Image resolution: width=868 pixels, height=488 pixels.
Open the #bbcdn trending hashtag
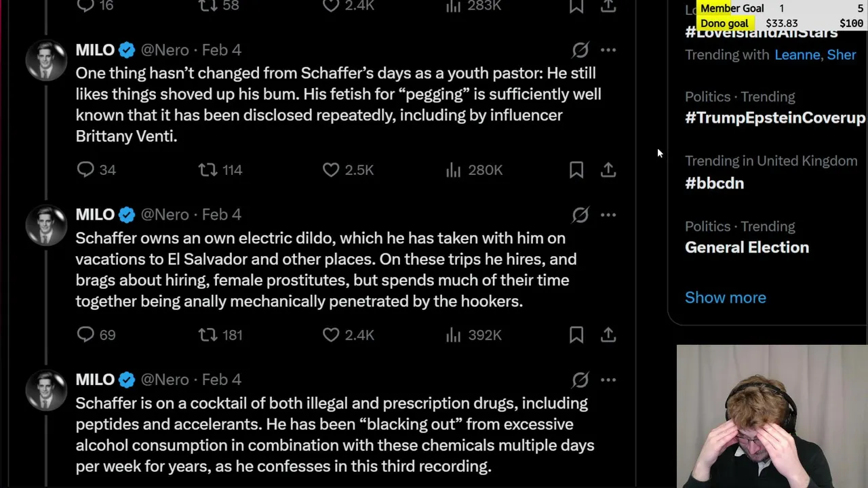click(714, 183)
